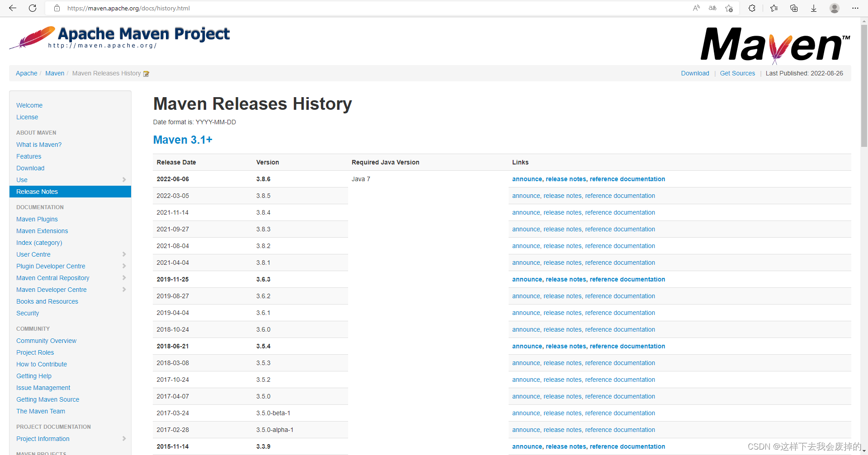Reload the page with refresh icon
Image resolution: width=868 pixels, height=455 pixels.
[x=33, y=8]
